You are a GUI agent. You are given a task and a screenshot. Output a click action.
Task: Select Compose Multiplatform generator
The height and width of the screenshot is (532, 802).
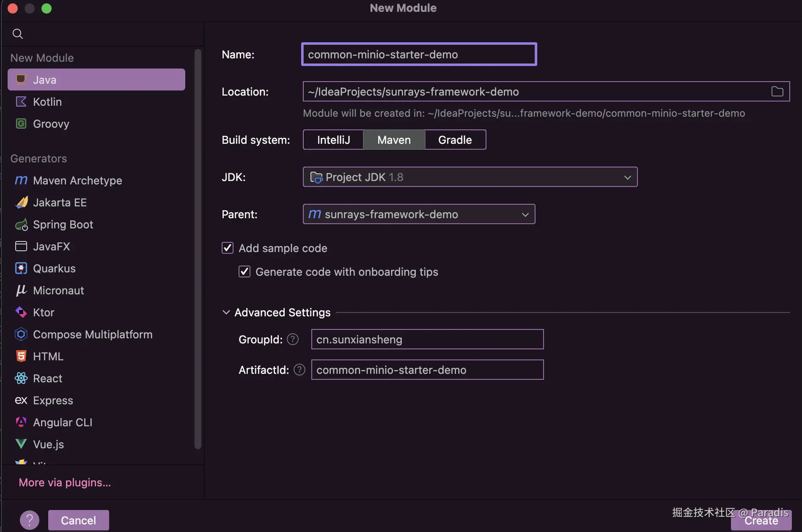point(96,334)
